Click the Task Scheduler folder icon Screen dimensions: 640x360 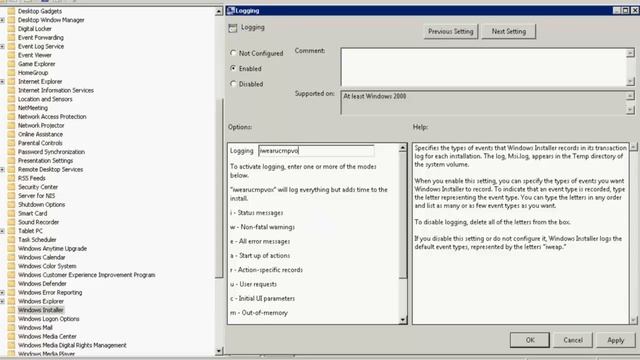[11, 240]
